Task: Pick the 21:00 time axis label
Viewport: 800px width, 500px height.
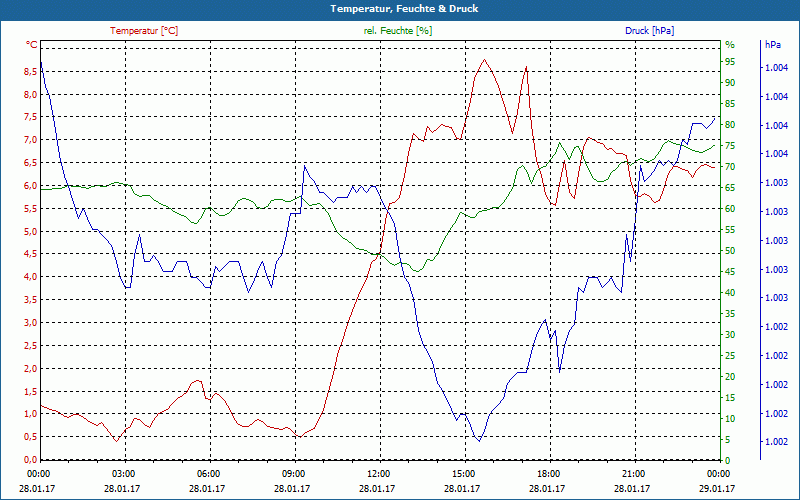Action: (x=633, y=473)
